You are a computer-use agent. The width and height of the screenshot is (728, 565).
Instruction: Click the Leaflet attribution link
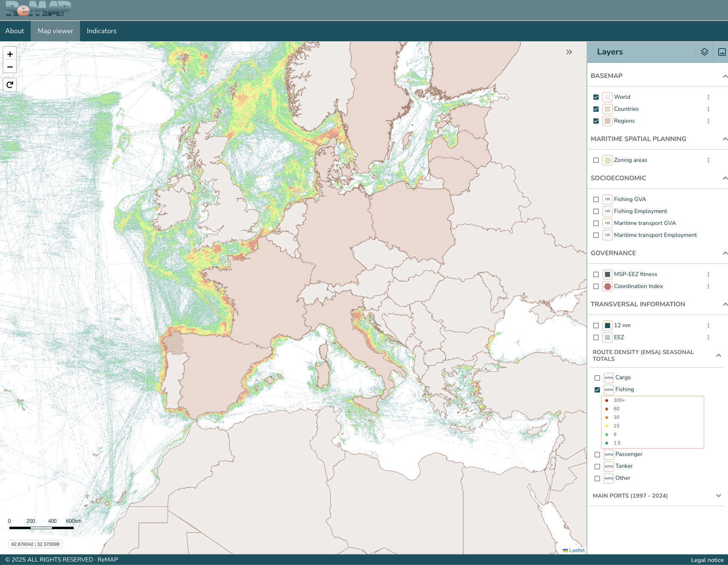(x=576, y=551)
